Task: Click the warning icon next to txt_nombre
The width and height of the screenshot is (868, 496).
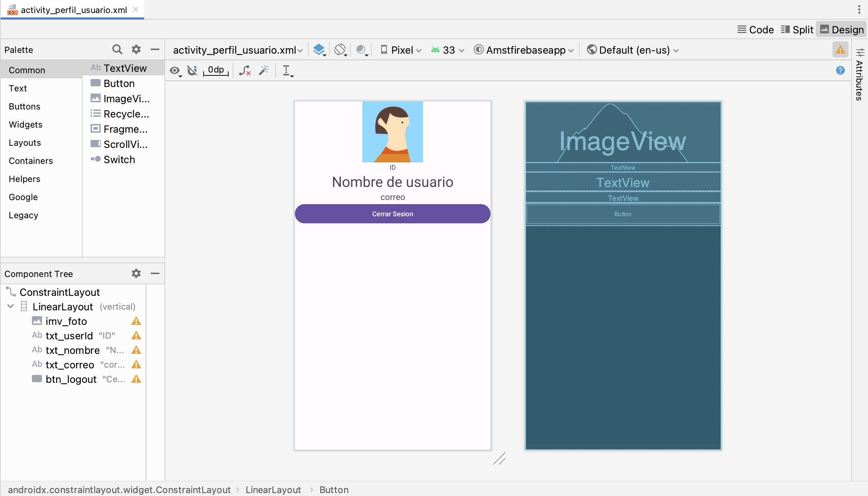Action: point(136,350)
